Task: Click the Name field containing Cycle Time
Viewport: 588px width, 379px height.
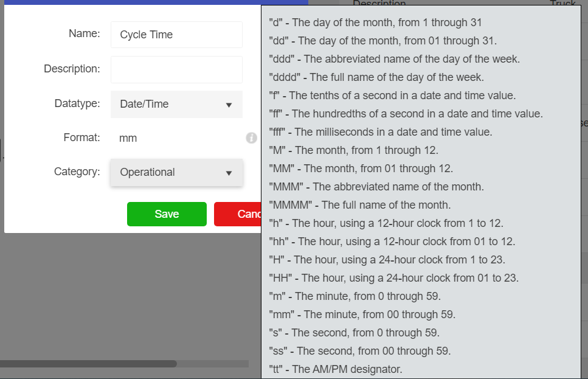Action: coord(176,35)
